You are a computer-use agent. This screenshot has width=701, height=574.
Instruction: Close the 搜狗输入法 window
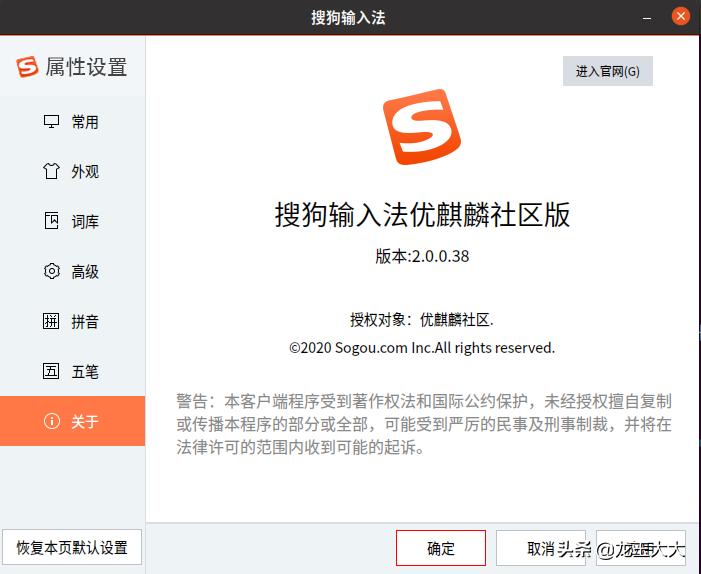pyautogui.click(x=680, y=17)
